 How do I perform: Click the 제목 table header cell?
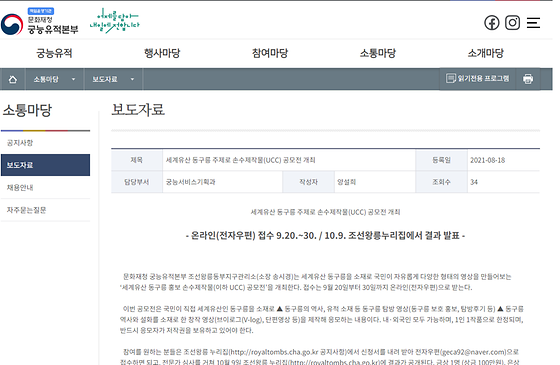(x=137, y=160)
